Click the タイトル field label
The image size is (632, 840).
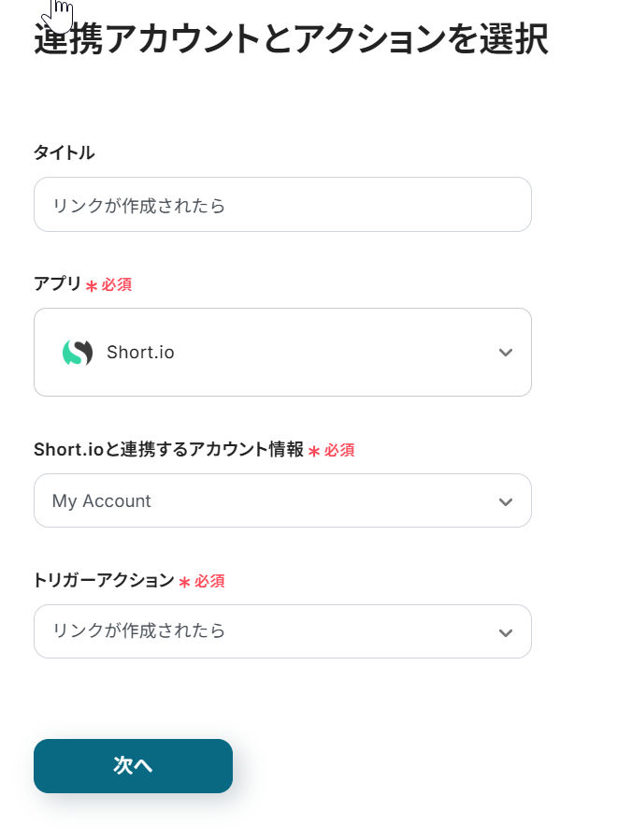(65, 152)
